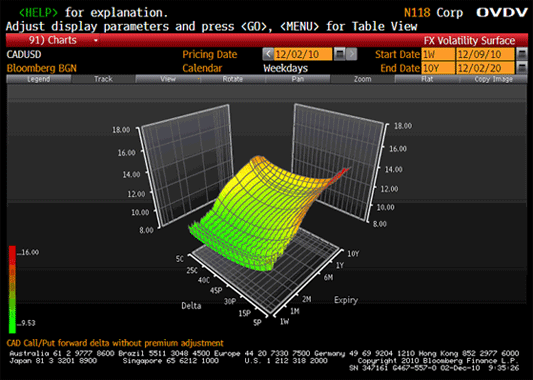This screenshot has height=380, width=533.
Task: Click the 5C delta tick label
Action: (x=179, y=259)
